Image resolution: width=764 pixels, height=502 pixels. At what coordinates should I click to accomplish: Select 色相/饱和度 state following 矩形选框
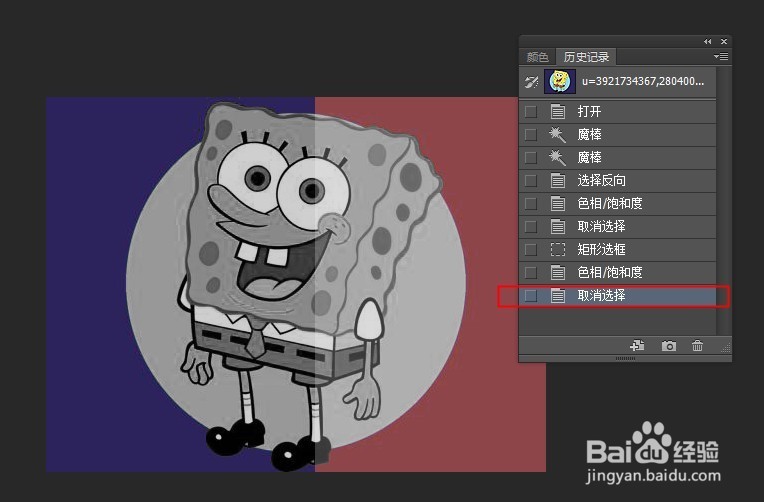(x=618, y=272)
